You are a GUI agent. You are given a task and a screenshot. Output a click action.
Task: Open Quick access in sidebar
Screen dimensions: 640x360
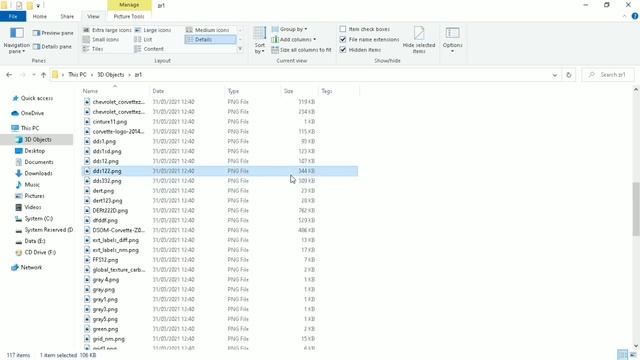33,98
